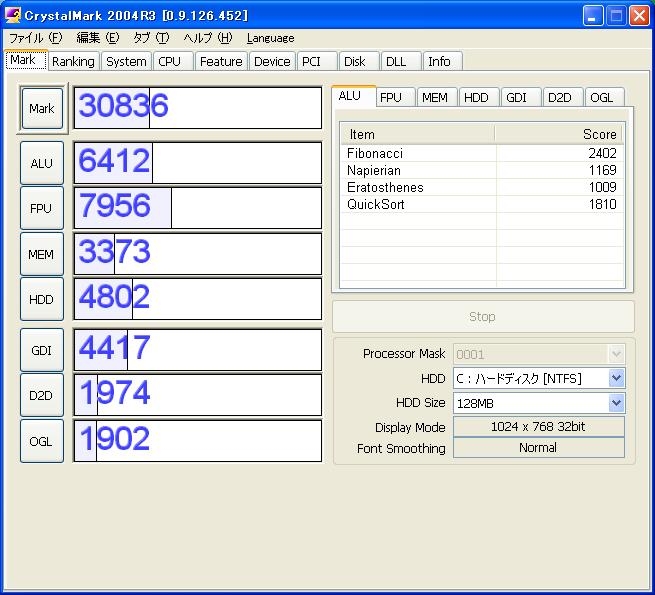655x595 pixels.
Task: Select the FPU results tab
Action: (x=391, y=97)
